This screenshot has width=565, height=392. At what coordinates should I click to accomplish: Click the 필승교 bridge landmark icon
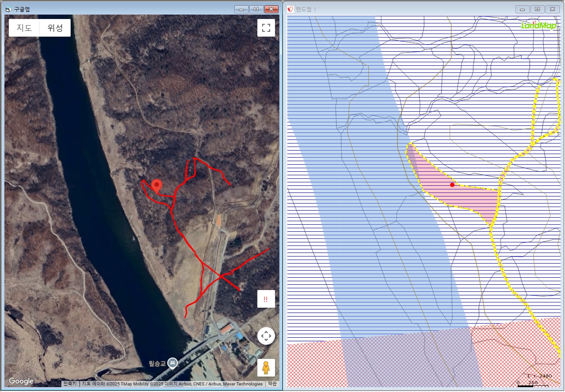coord(172,363)
